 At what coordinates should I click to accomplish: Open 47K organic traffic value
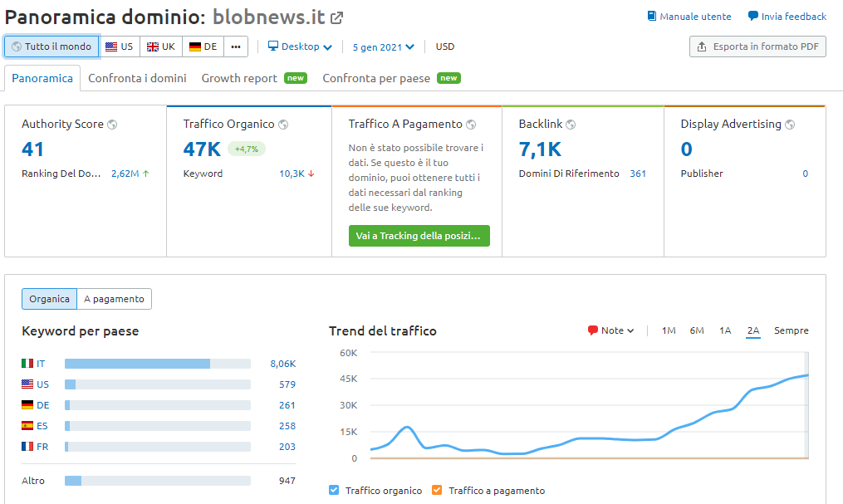[202, 149]
